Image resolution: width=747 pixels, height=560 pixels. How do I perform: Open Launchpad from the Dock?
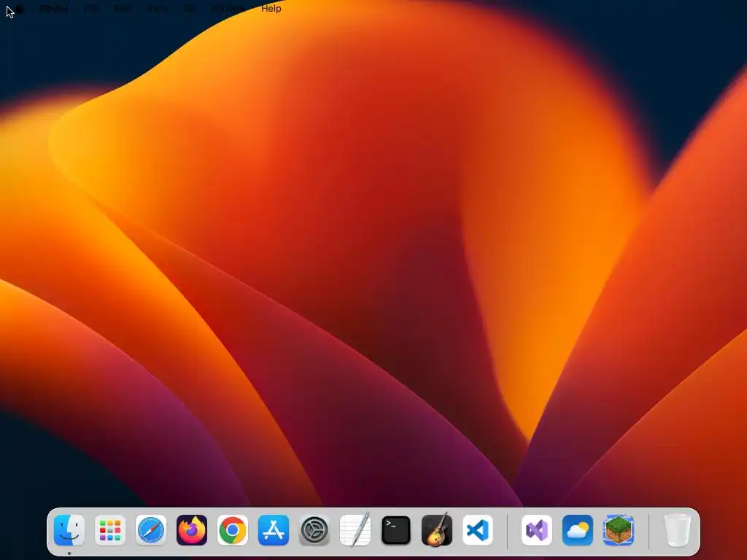[110, 530]
